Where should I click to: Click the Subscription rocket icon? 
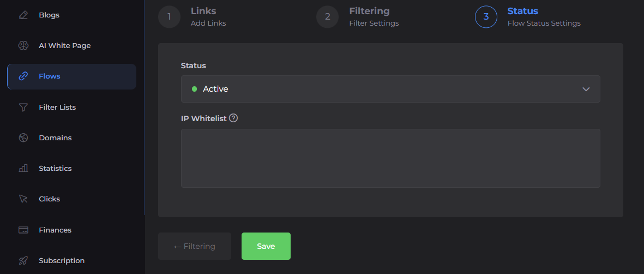coord(23,261)
